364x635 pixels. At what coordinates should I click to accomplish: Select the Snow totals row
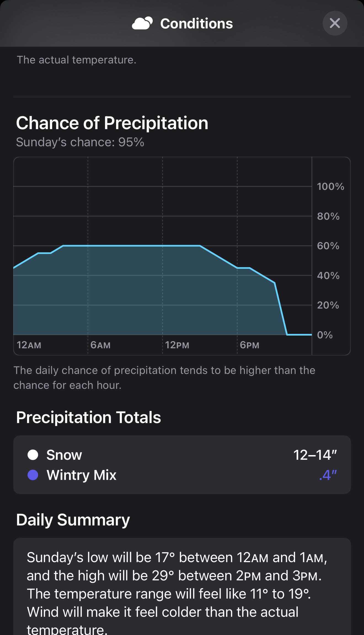pos(182,455)
